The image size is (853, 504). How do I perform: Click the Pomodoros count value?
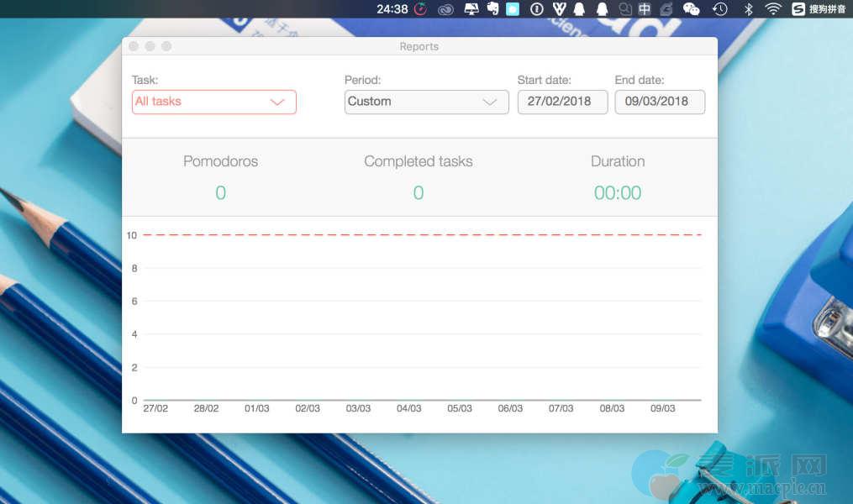pos(220,193)
